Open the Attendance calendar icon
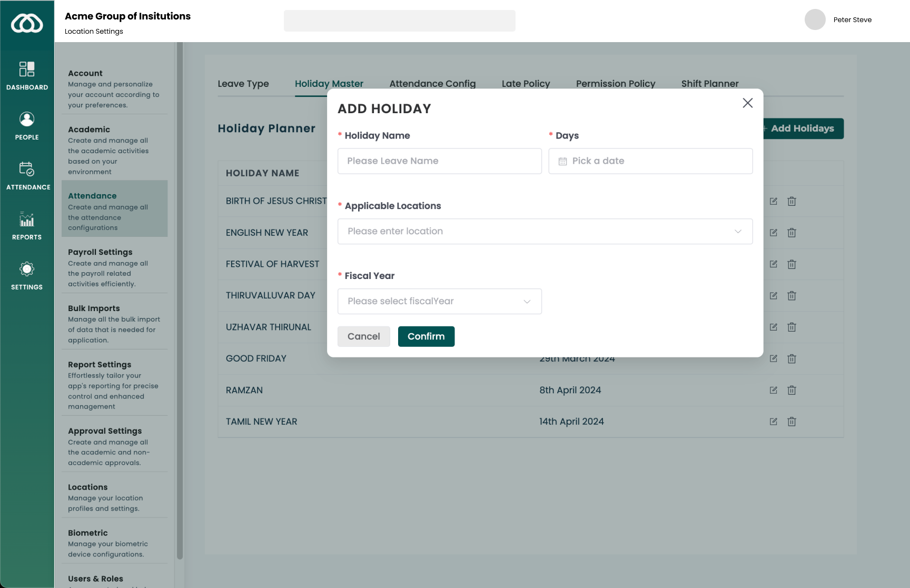The height and width of the screenshot is (588, 910). (x=27, y=169)
